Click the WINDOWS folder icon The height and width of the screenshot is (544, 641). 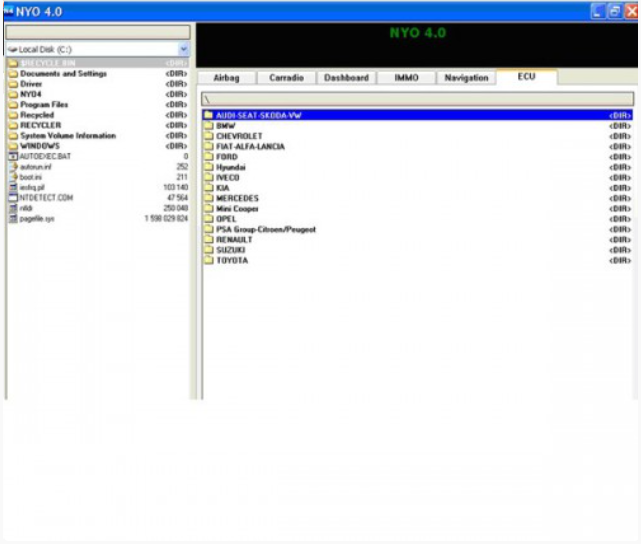click(13, 146)
